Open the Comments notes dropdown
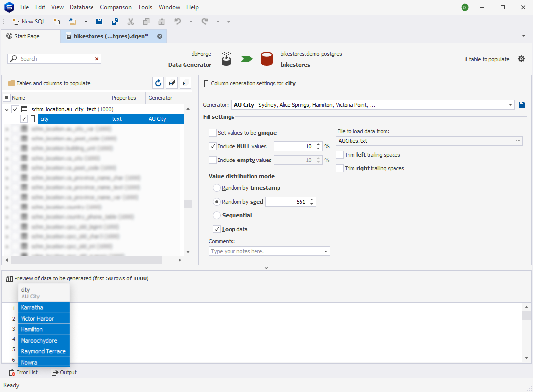The height and width of the screenshot is (392, 533). [325, 251]
